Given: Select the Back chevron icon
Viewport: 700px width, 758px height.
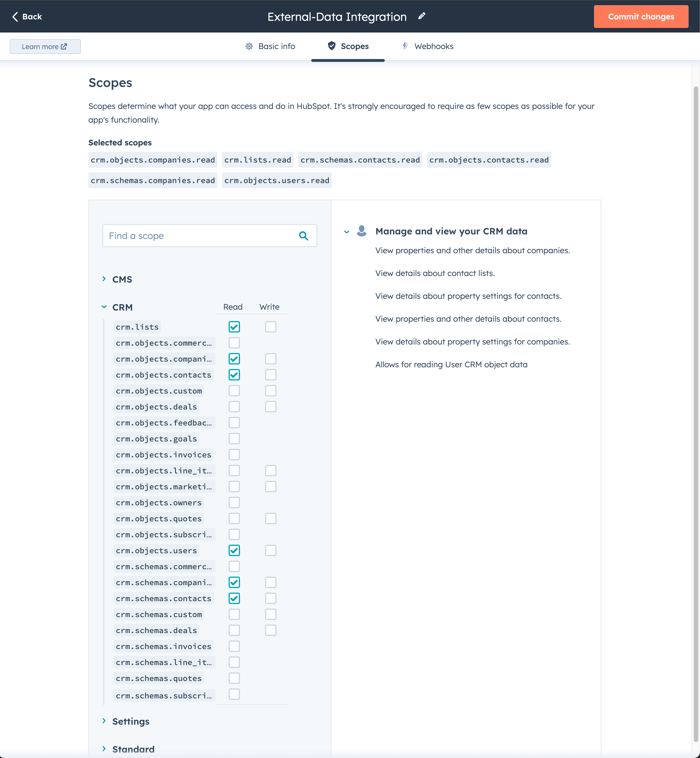Looking at the screenshot, I should click(15, 17).
